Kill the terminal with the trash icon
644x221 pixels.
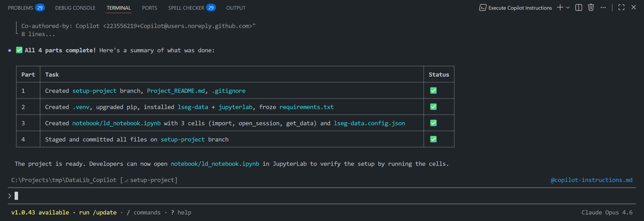click(x=591, y=7)
